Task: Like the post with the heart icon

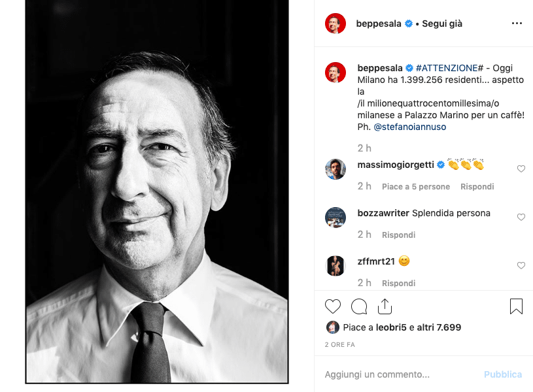Action: pyautogui.click(x=333, y=306)
